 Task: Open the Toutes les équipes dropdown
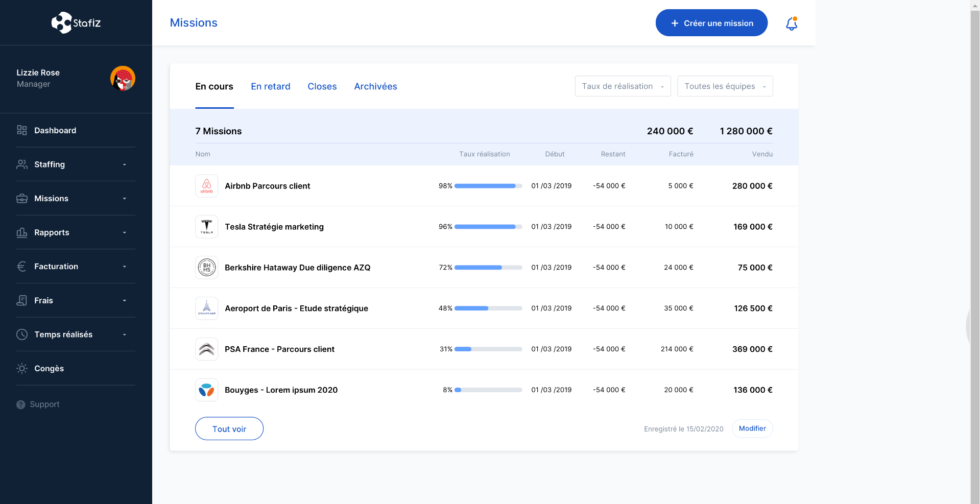725,86
